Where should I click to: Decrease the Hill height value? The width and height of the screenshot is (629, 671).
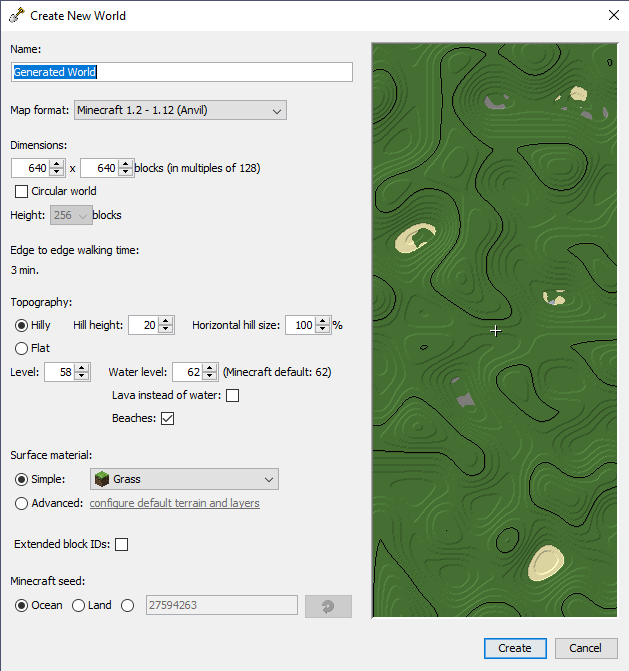[x=166, y=330]
